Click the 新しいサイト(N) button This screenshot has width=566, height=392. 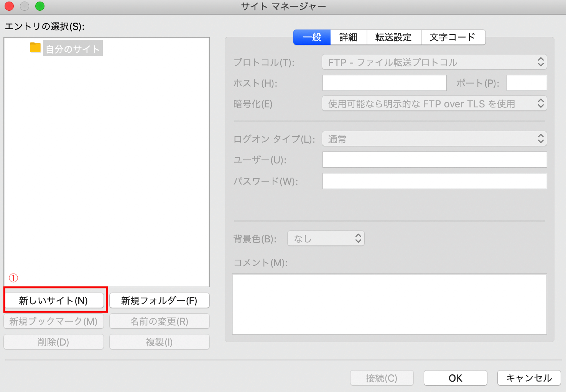click(54, 300)
